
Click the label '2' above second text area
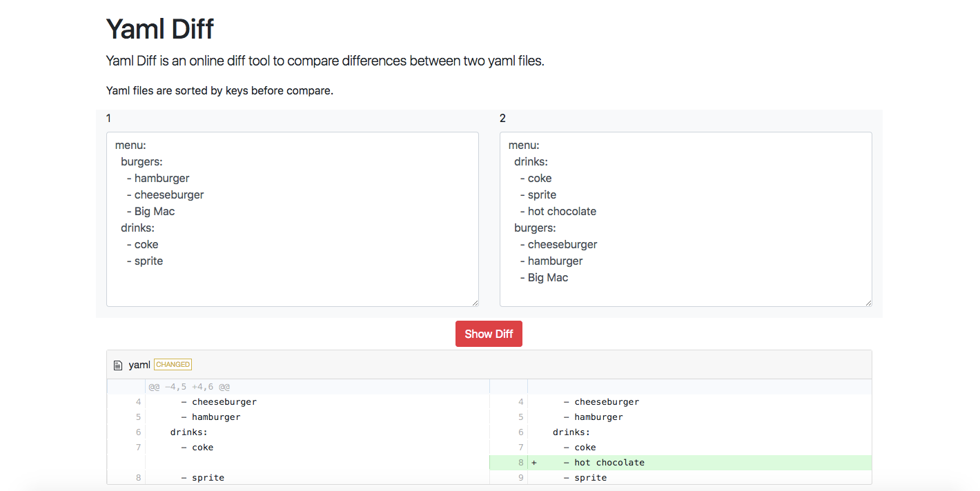(502, 119)
